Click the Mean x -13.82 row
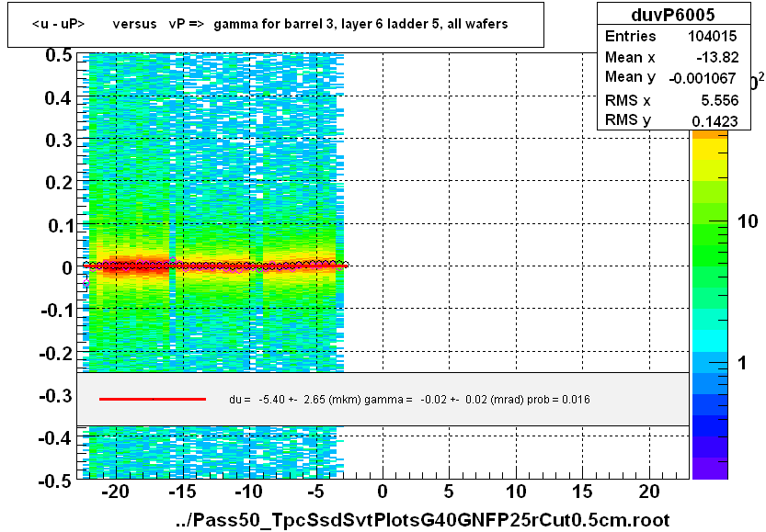The height and width of the screenshot is (532, 766). (673, 57)
